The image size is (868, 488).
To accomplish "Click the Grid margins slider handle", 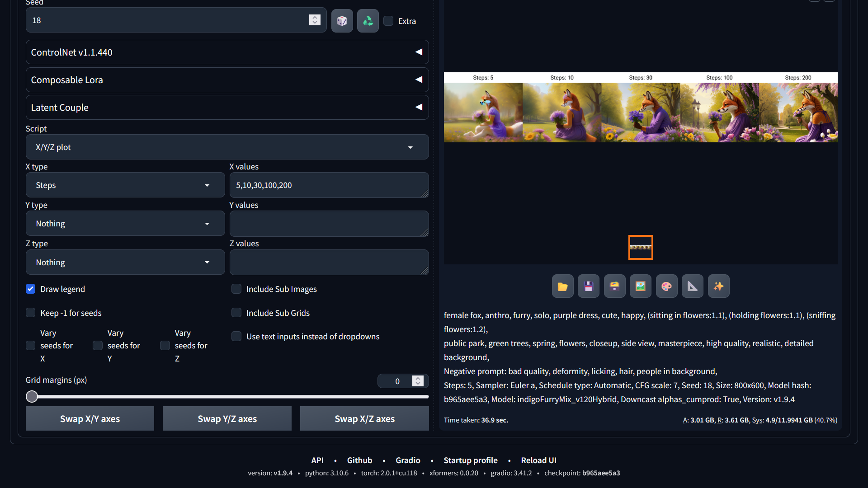I will pos(32,397).
